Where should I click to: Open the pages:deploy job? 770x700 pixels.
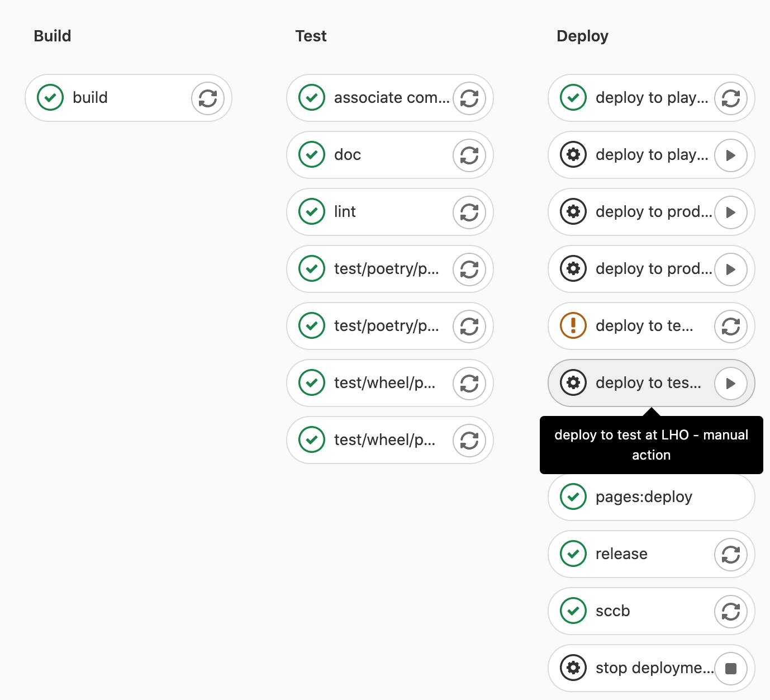click(652, 497)
